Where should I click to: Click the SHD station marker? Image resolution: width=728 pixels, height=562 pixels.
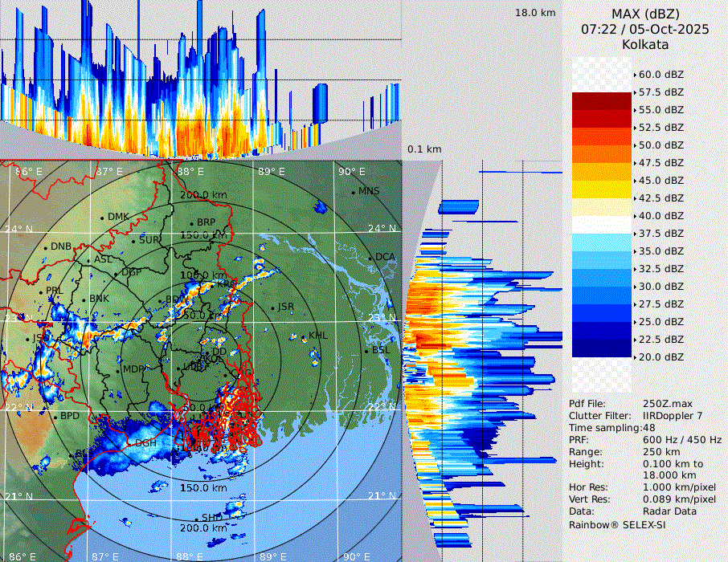point(196,519)
